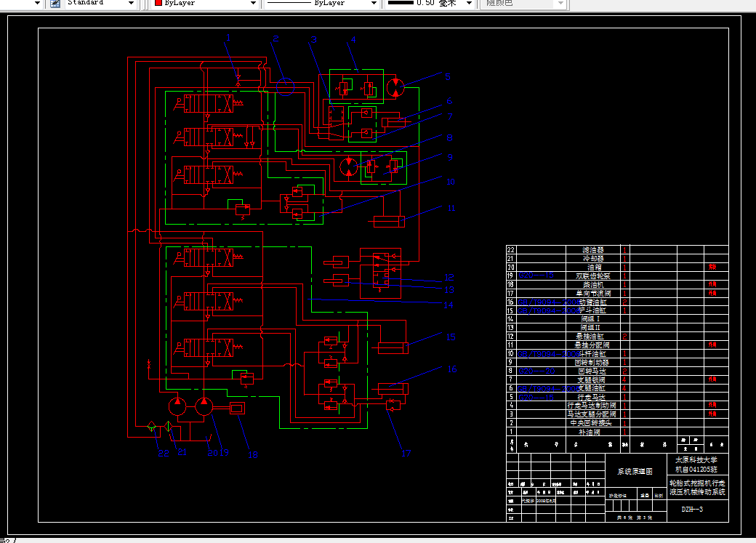756x543 pixels.
Task: Click callout number 13 in the drawing
Action: coord(449,290)
